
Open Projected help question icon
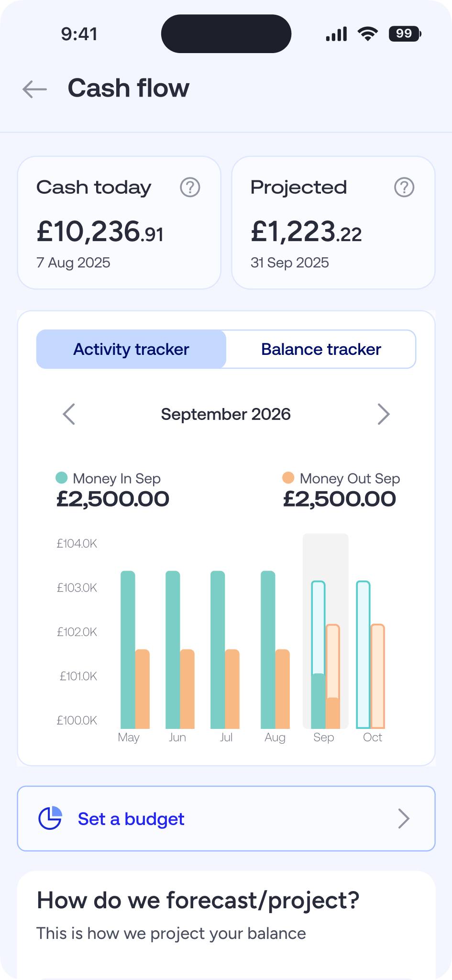pyautogui.click(x=404, y=187)
